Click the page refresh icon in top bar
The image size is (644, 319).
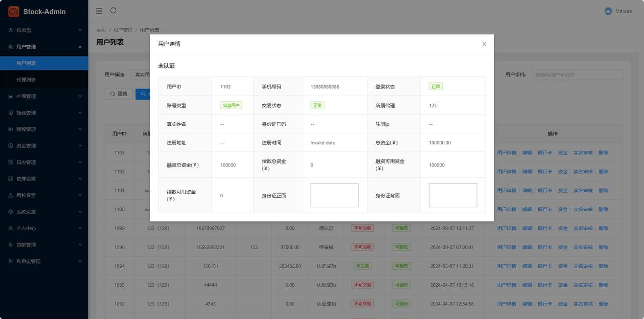(x=113, y=10)
